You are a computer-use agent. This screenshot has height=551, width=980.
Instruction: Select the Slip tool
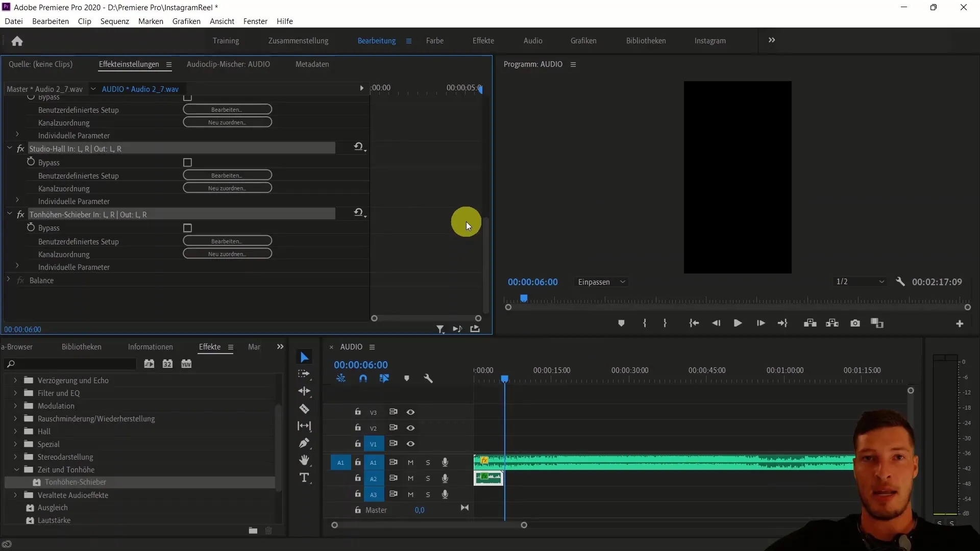(x=304, y=426)
